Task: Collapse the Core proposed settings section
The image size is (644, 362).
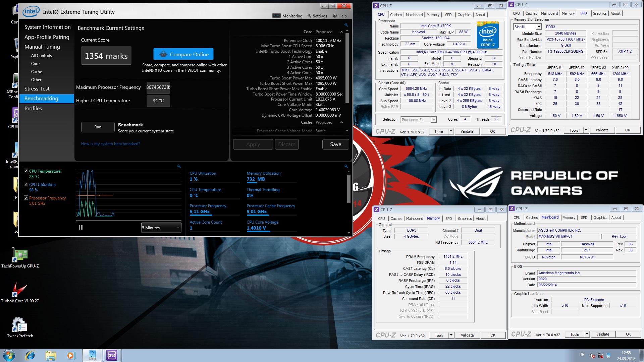Action: tap(341, 32)
